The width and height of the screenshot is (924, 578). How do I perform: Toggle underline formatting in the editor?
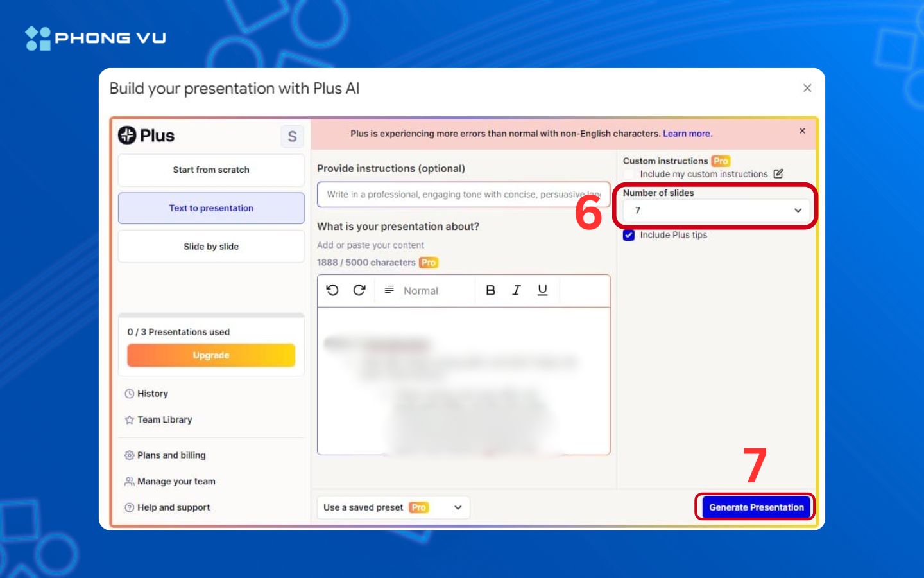(542, 290)
